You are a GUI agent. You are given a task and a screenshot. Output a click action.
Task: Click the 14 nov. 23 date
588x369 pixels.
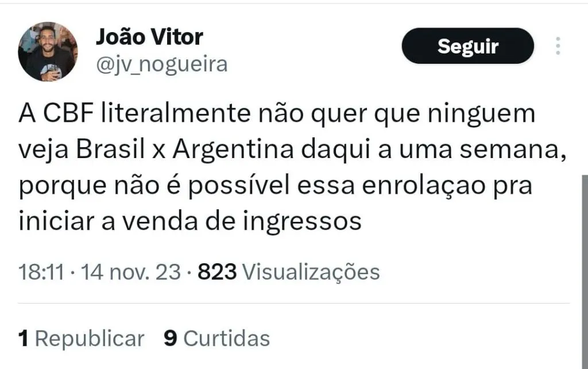click(130, 272)
